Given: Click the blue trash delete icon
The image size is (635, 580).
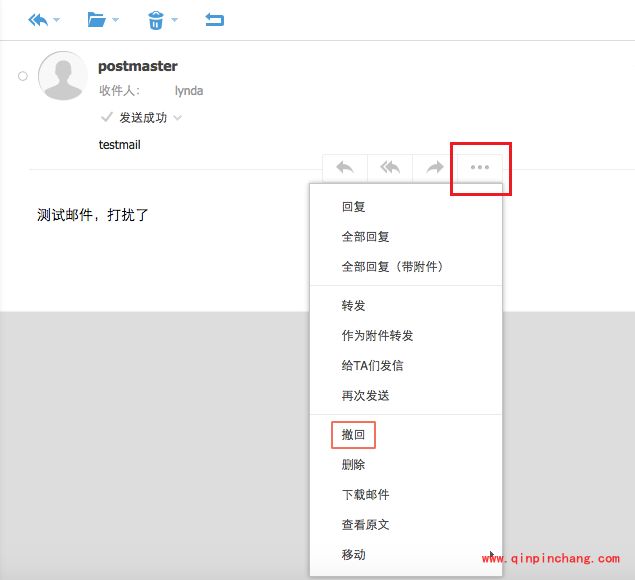Looking at the screenshot, I should coord(156,20).
